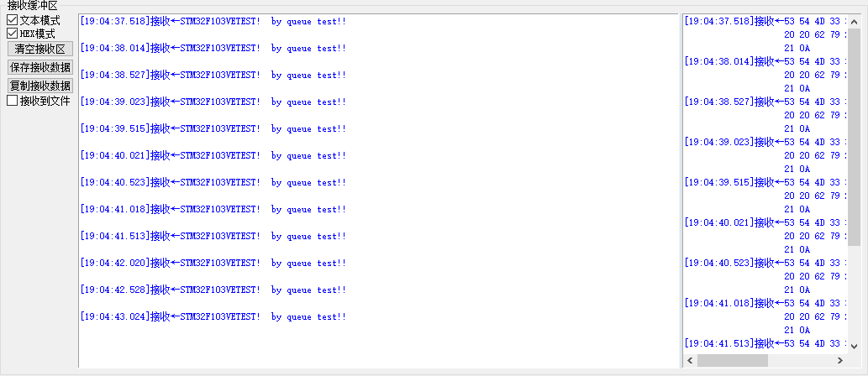
Task: Click the last text log entry at 19:04:43.024
Action: click(x=213, y=317)
